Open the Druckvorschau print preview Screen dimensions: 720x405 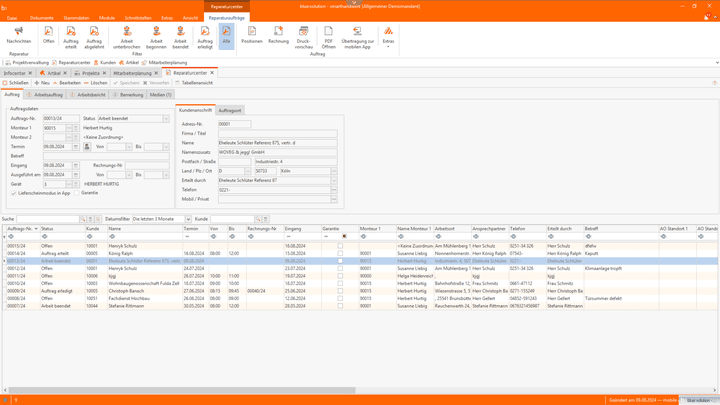pos(304,37)
